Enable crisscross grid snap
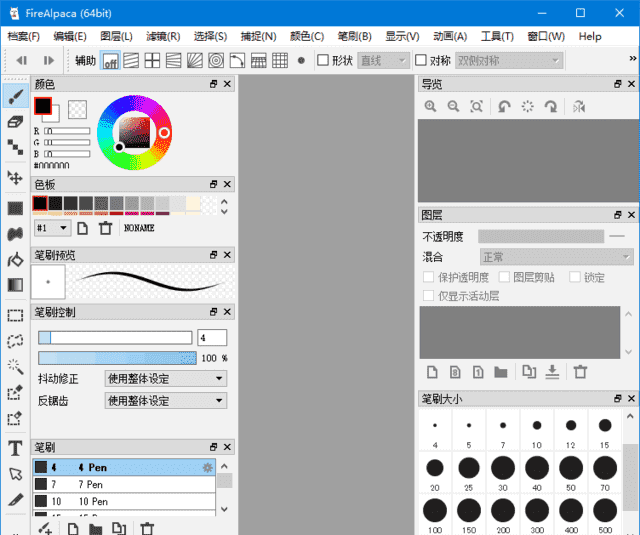This screenshot has height=535, width=640. pyautogui.click(x=152, y=60)
